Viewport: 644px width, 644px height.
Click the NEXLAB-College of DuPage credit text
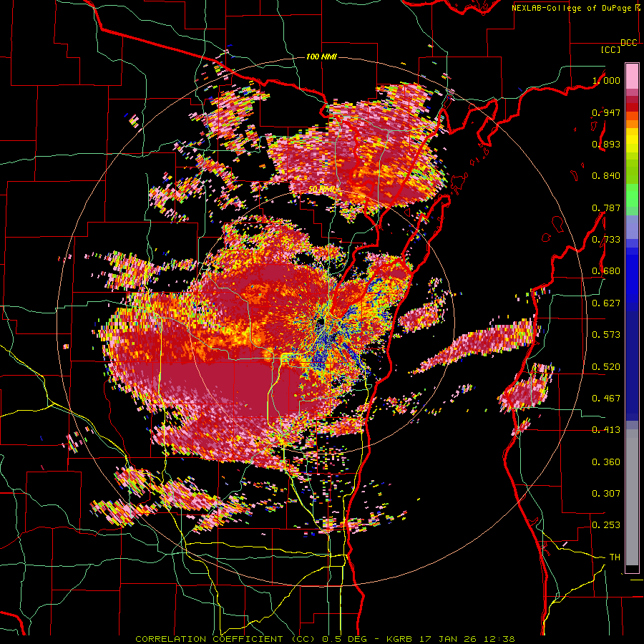(x=572, y=8)
